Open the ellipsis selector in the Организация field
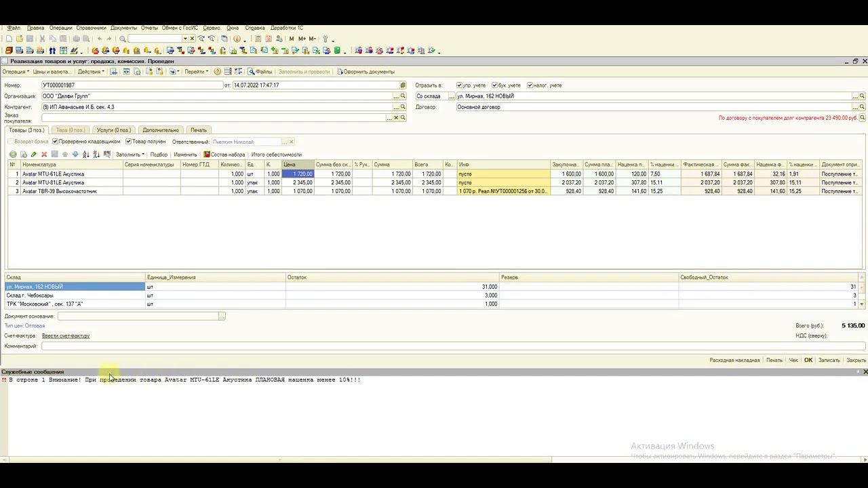 click(x=397, y=96)
